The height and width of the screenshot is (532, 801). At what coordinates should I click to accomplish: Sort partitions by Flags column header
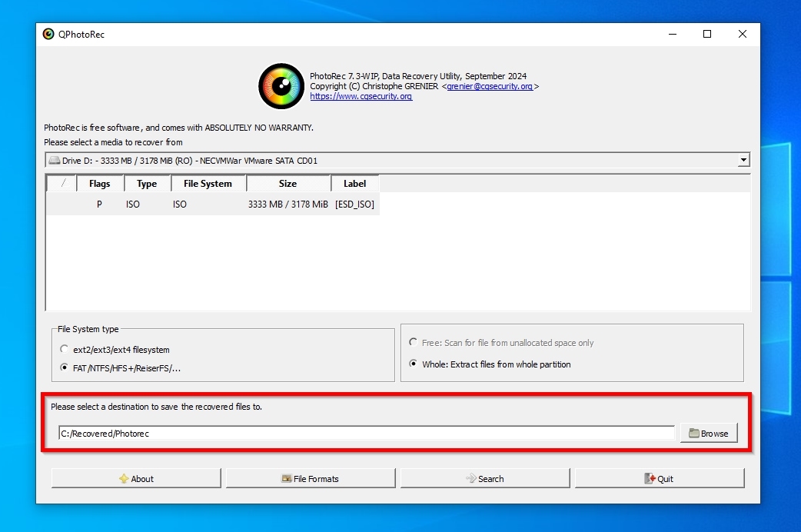100,184
